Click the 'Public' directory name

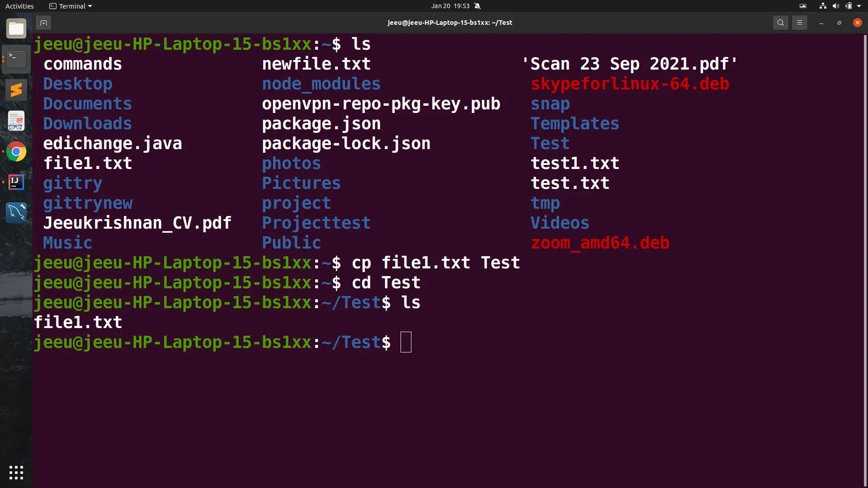(292, 243)
